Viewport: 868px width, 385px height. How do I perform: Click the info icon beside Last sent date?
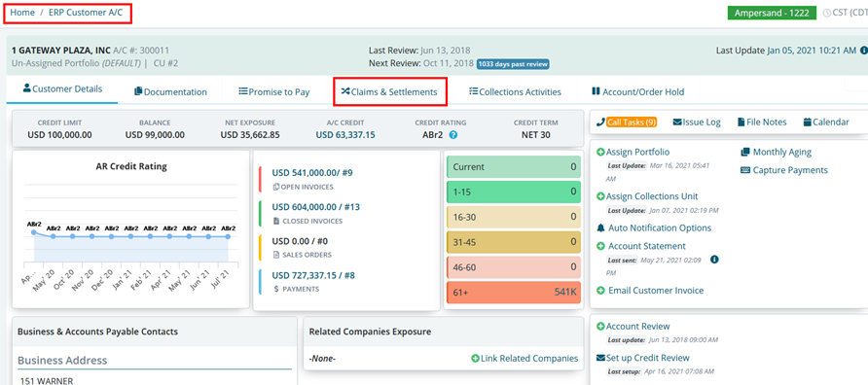714,259
